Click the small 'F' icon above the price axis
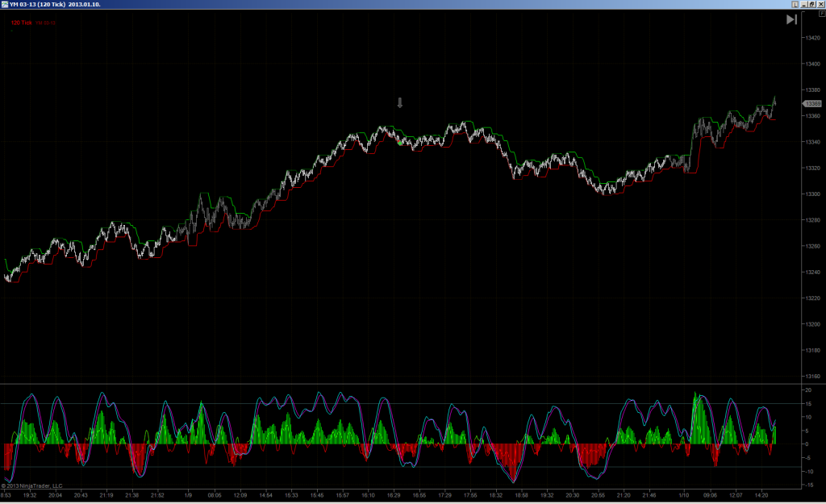826x504 pixels. click(822, 14)
